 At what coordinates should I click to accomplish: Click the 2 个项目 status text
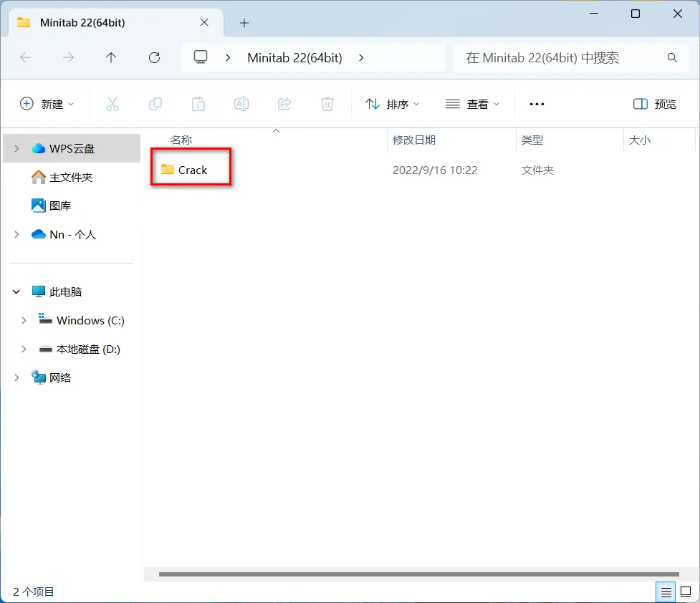click(34, 592)
